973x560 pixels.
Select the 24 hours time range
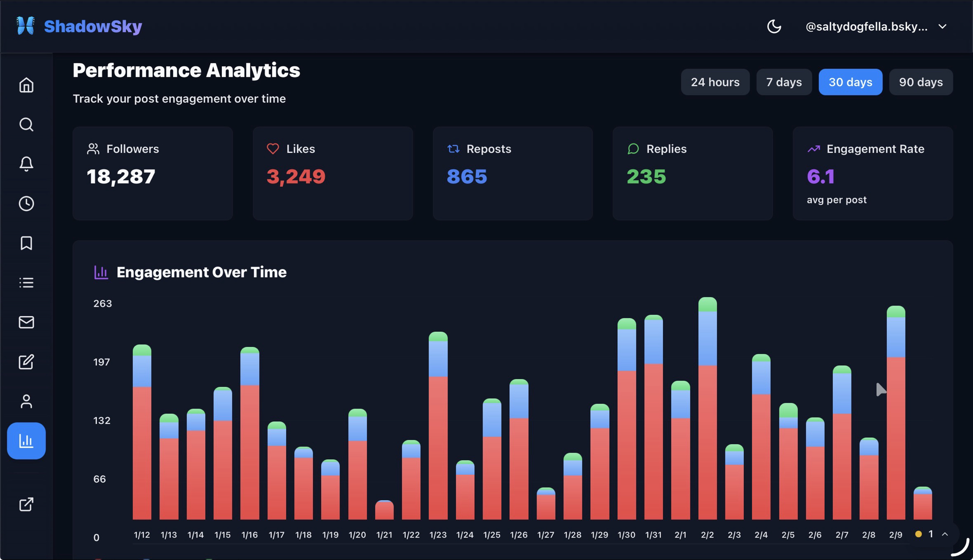[x=715, y=82]
